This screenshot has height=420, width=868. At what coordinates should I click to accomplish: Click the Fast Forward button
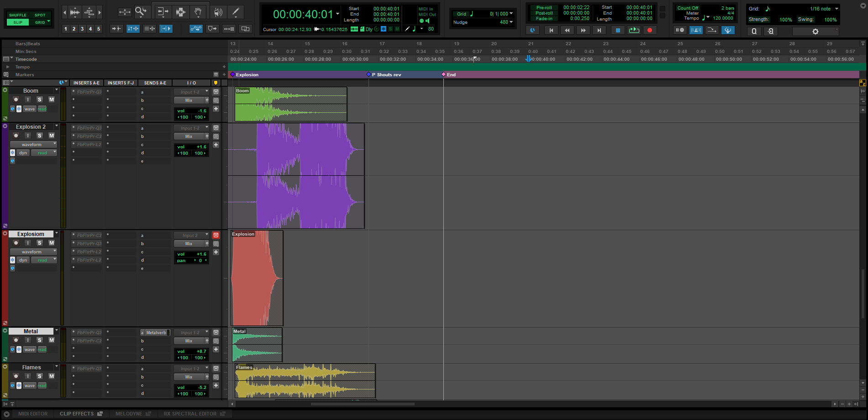pyautogui.click(x=583, y=30)
